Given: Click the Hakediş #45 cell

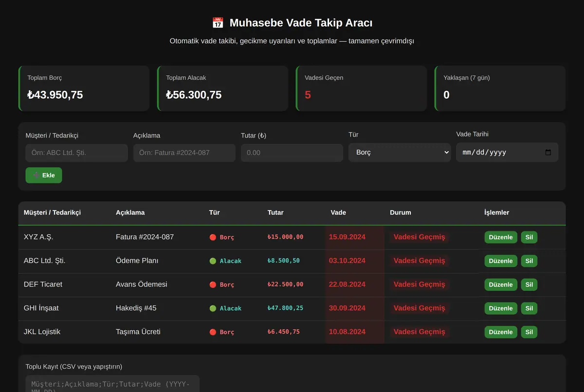Looking at the screenshot, I should [136, 308].
